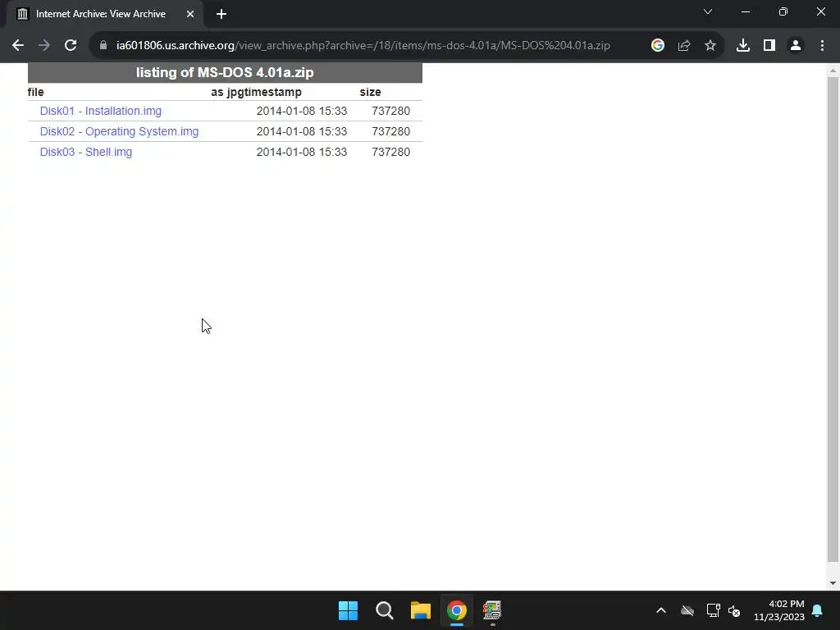Click the page vertical scrollbar thumb
This screenshot has height=630, width=840.
pos(833,319)
